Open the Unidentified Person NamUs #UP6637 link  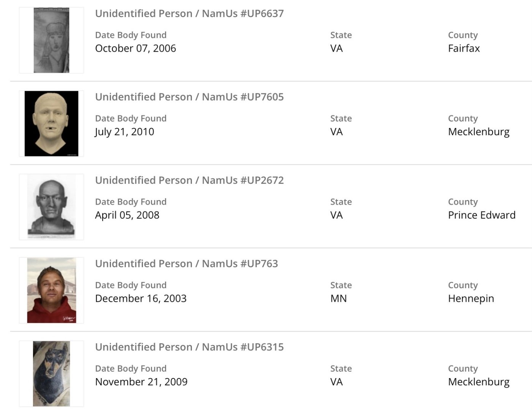tap(189, 14)
